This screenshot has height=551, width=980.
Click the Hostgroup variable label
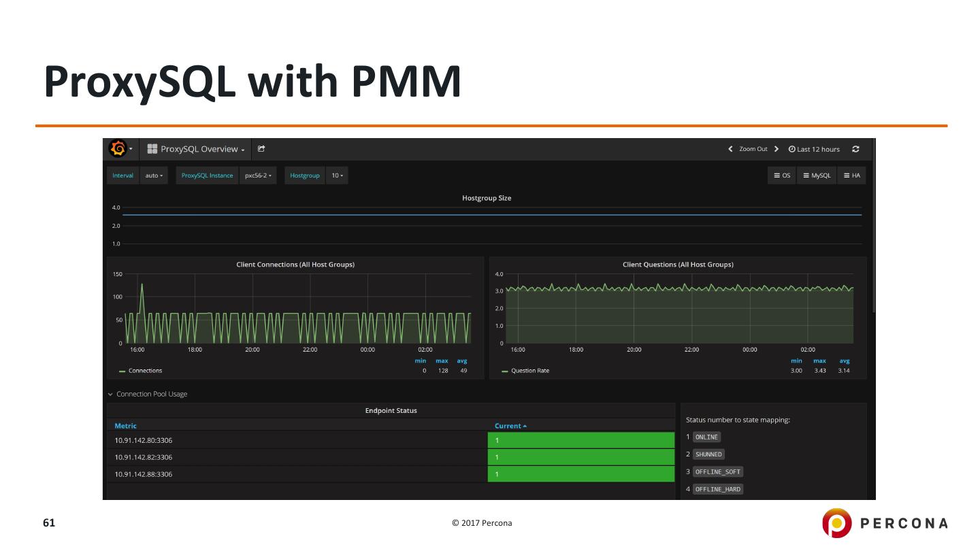point(305,176)
